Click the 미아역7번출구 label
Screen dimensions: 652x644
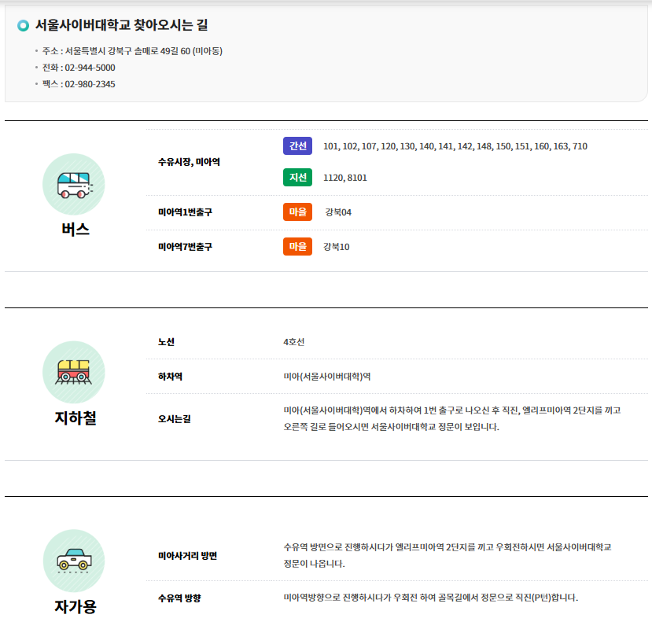tap(185, 247)
